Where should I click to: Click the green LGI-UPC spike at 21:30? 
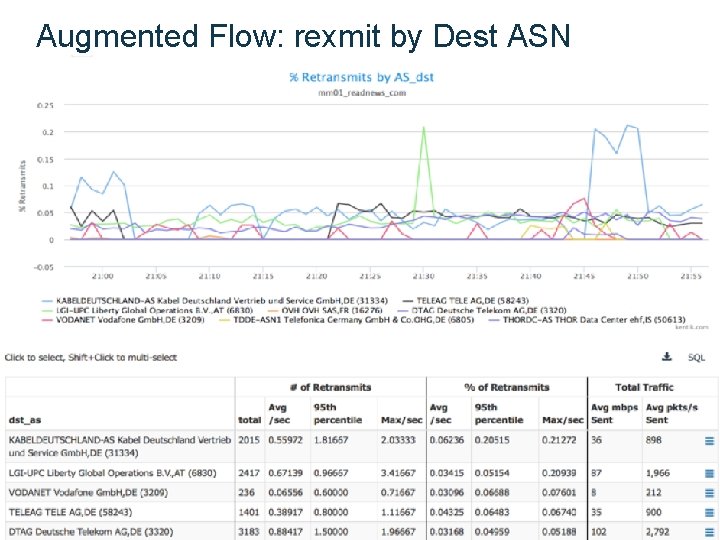click(423, 128)
